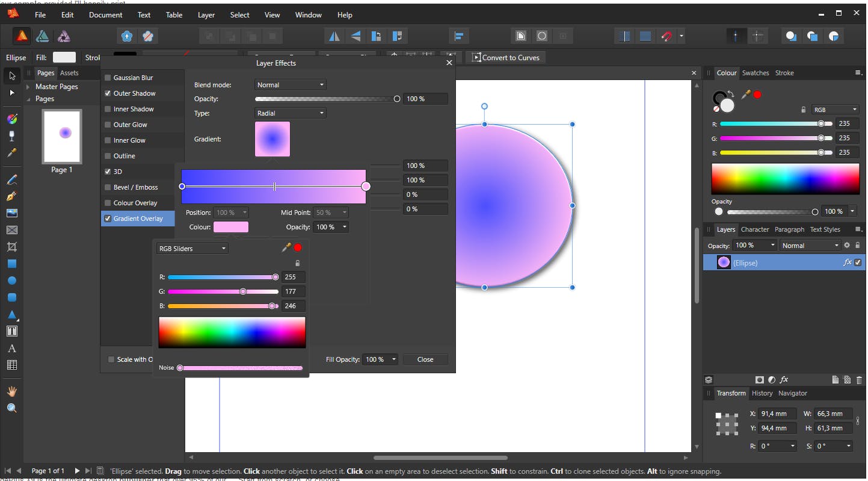
Task: Select the Ellipse layer row
Action: coord(784,262)
